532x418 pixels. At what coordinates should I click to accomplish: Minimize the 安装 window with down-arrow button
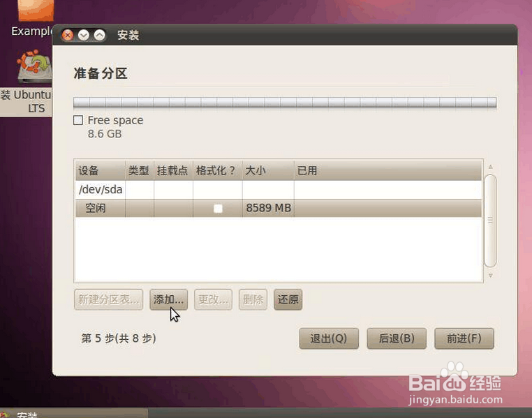coord(84,35)
